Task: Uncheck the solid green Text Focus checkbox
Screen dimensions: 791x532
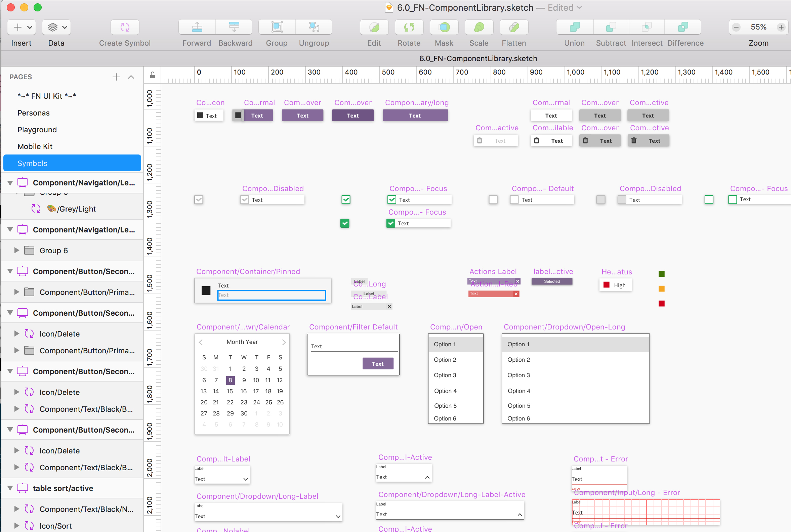Action: tap(391, 223)
